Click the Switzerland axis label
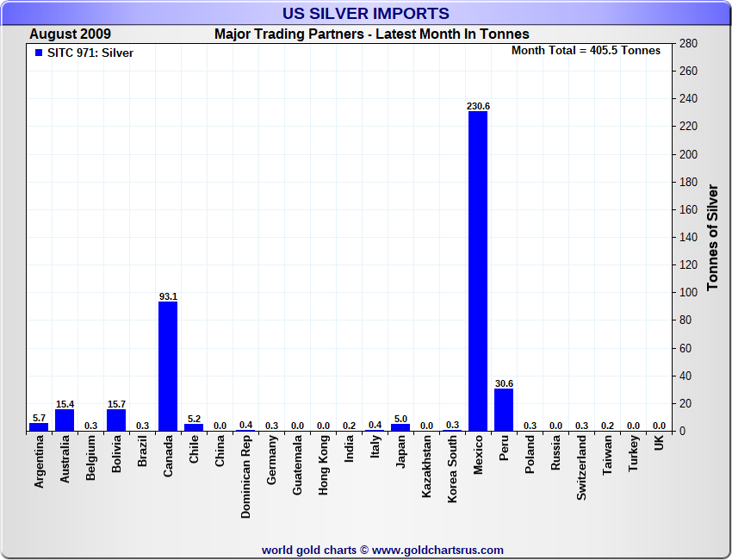The height and width of the screenshot is (560, 732). pyautogui.click(x=581, y=466)
